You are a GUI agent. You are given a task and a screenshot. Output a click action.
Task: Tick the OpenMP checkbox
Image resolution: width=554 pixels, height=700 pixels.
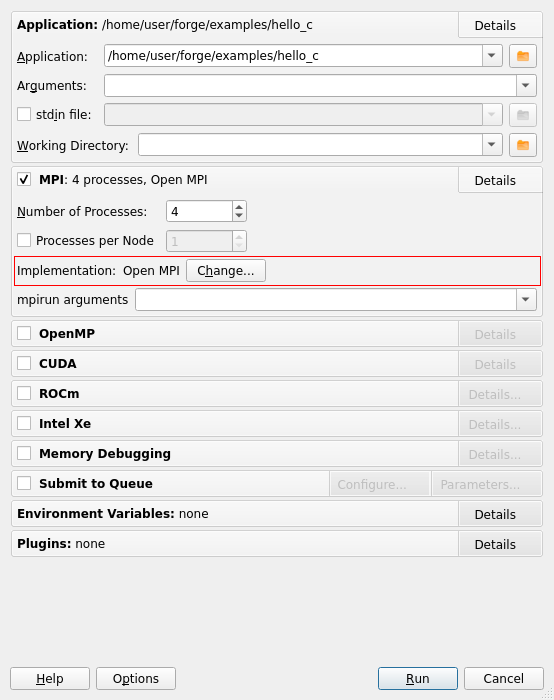[x=24, y=333]
